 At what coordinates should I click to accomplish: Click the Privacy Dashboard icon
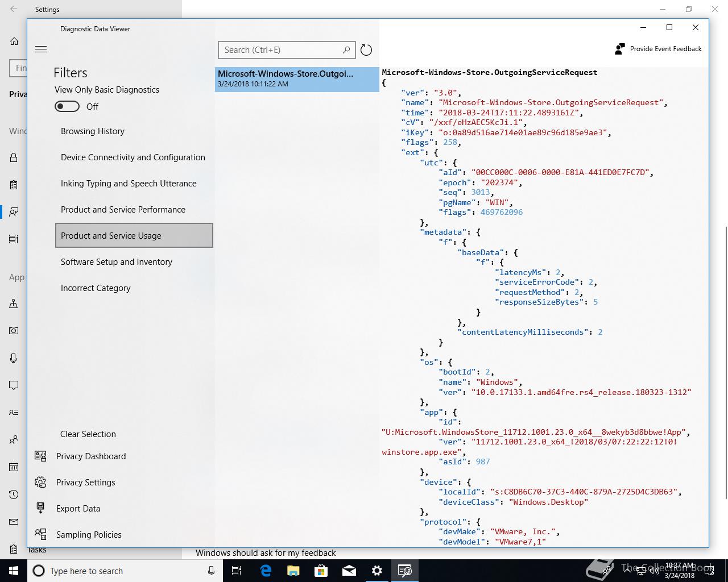coord(40,456)
